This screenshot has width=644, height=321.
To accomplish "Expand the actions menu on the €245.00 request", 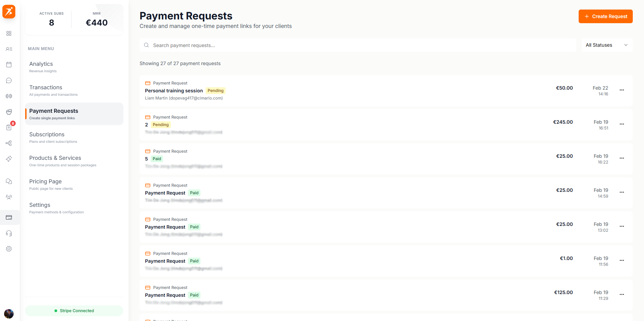I will tap(622, 124).
